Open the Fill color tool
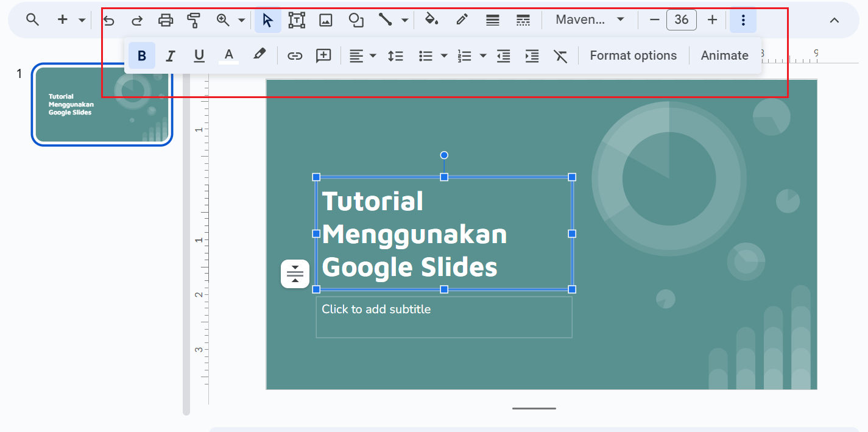The height and width of the screenshot is (432, 868). pyautogui.click(x=431, y=19)
